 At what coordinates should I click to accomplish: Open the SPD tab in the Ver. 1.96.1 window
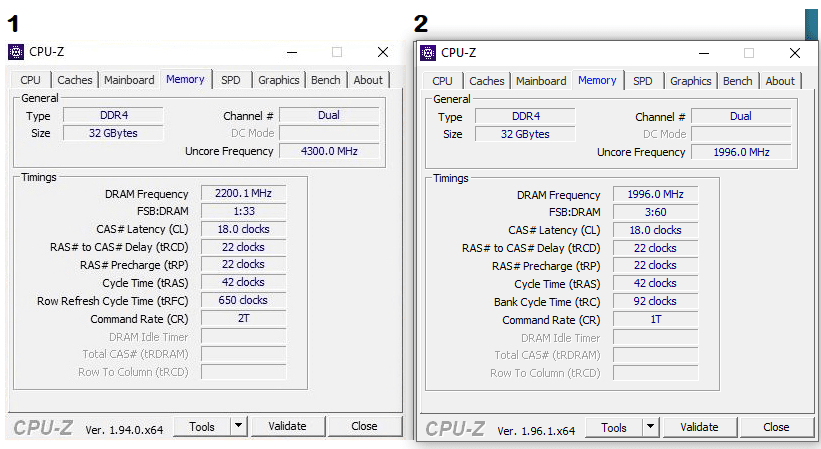642,81
